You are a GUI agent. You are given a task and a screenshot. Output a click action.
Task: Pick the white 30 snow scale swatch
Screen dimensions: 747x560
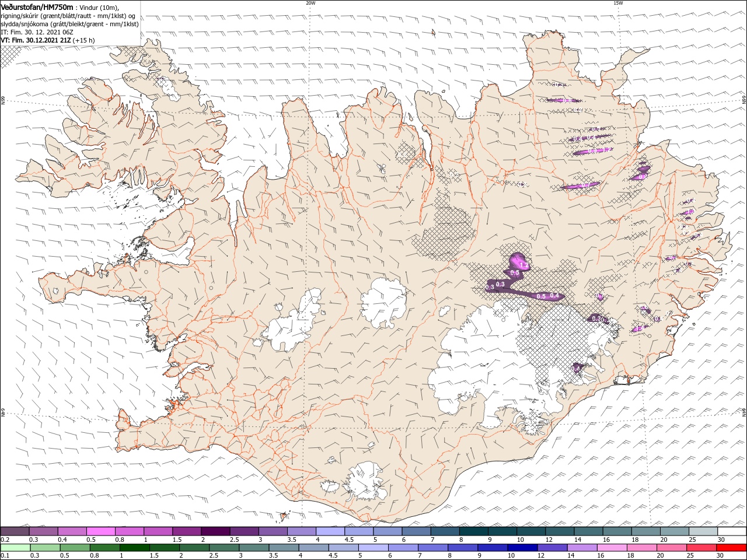732,531
